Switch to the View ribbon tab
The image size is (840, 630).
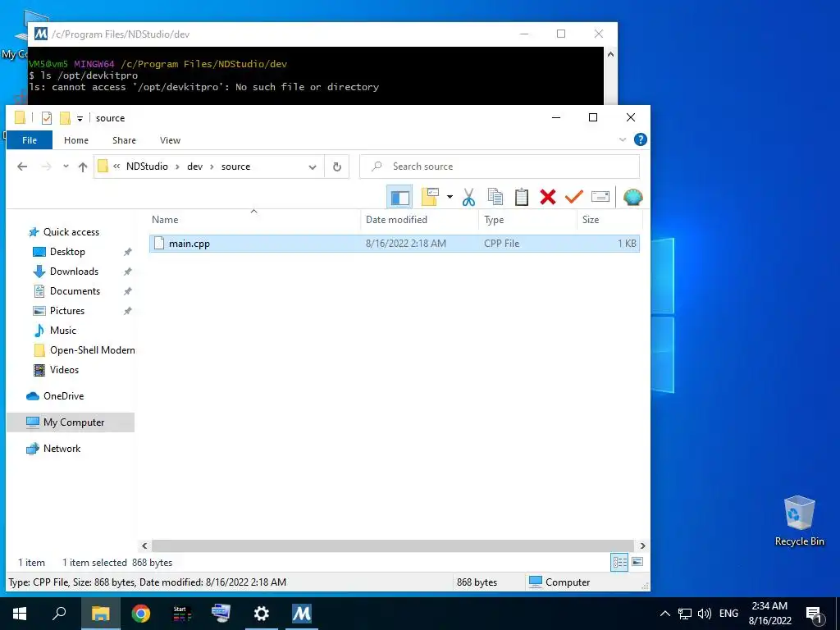pyautogui.click(x=170, y=140)
